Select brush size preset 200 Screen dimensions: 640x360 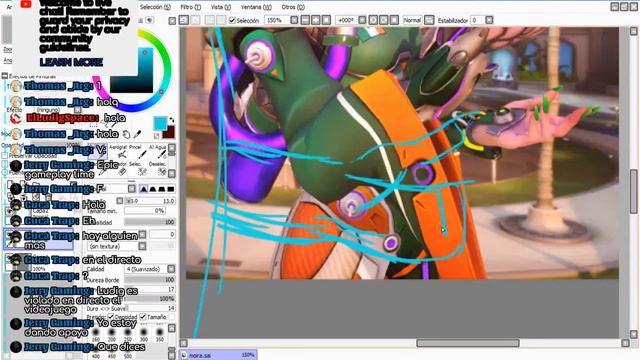(112, 335)
